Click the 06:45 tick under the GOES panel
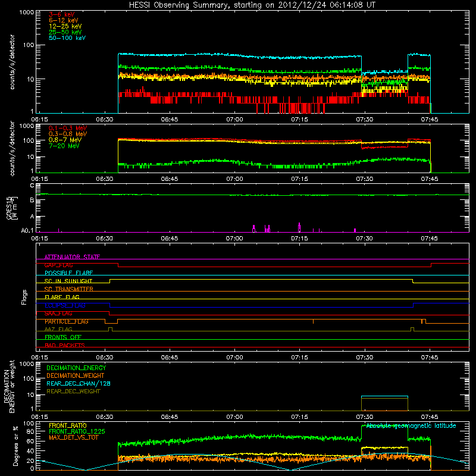Image resolution: width=476 pixels, height=476 pixels. pos(170,239)
